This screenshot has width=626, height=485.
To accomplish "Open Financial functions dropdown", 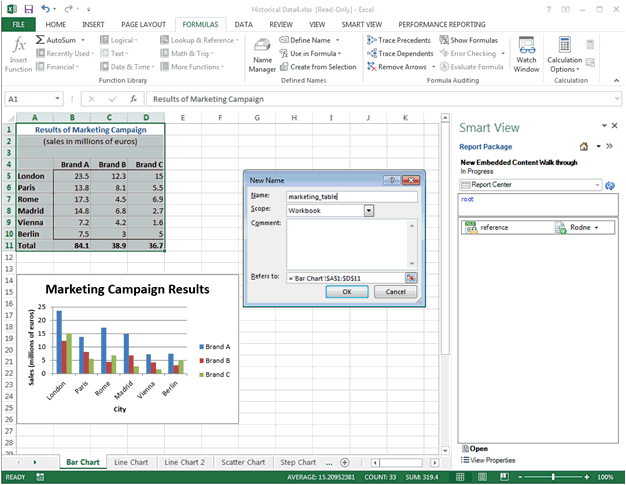I will (57, 67).
